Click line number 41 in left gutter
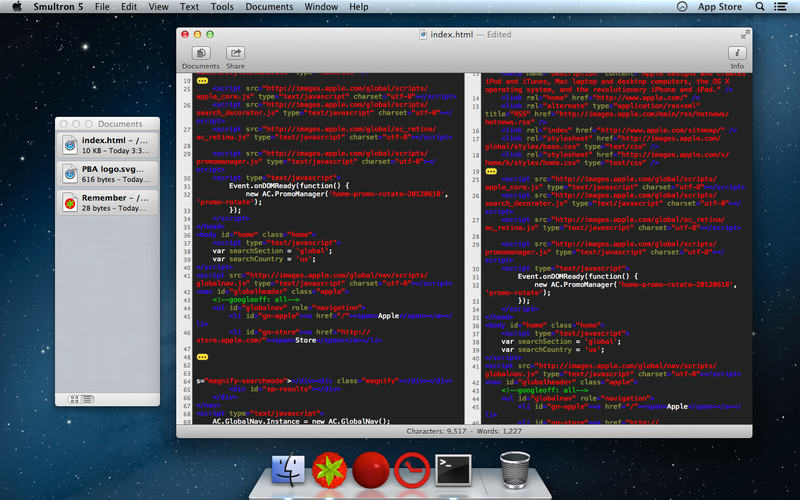The height and width of the screenshot is (500, 800). pyautogui.click(x=187, y=276)
